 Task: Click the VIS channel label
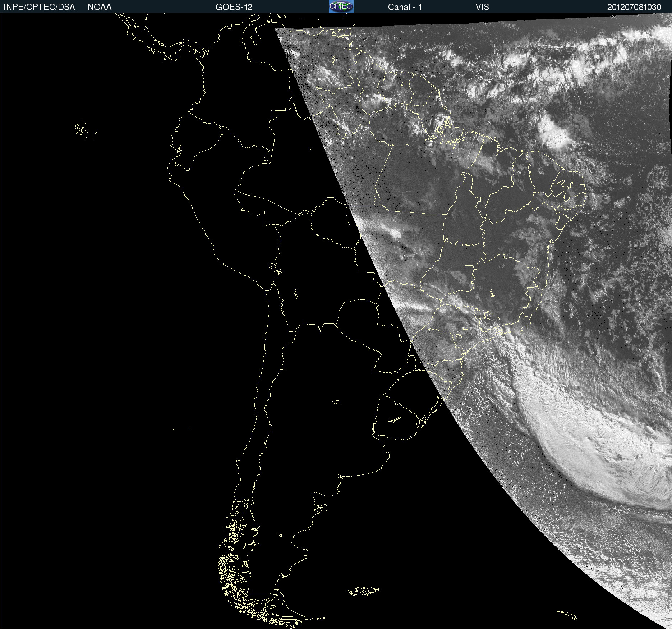(x=482, y=7)
